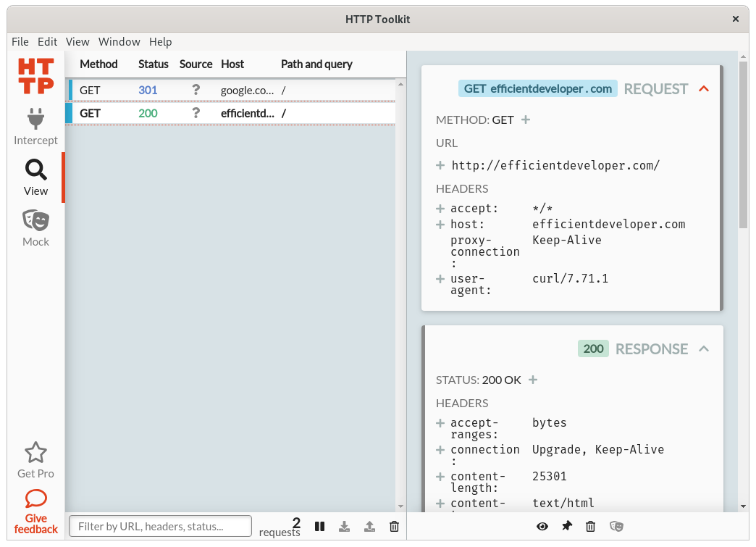Import HAR file upload icon
Viewport: 756px width, 547px height.
click(369, 526)
